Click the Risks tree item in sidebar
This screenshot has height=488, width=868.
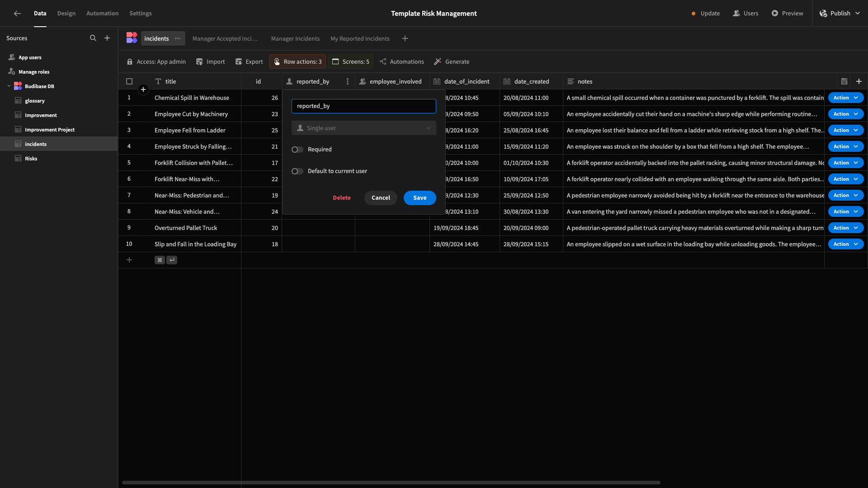[x=31, y=158]
